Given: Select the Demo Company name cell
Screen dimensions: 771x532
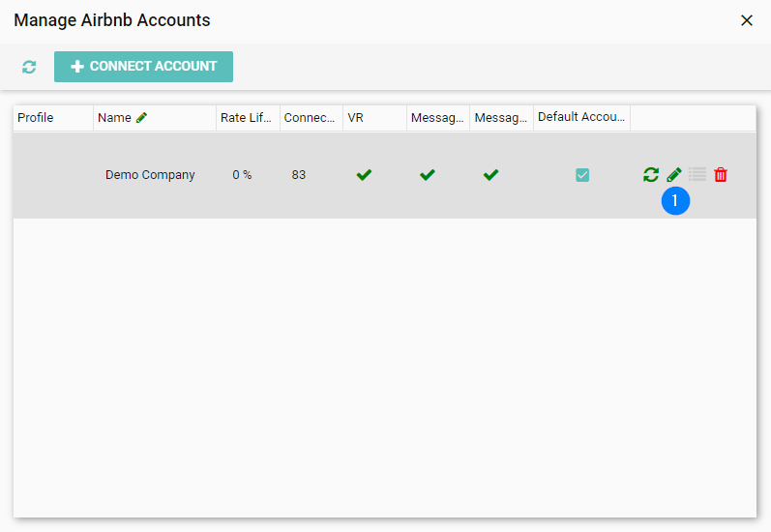Looking at the screenshot, I should click(x=150, y=175).
